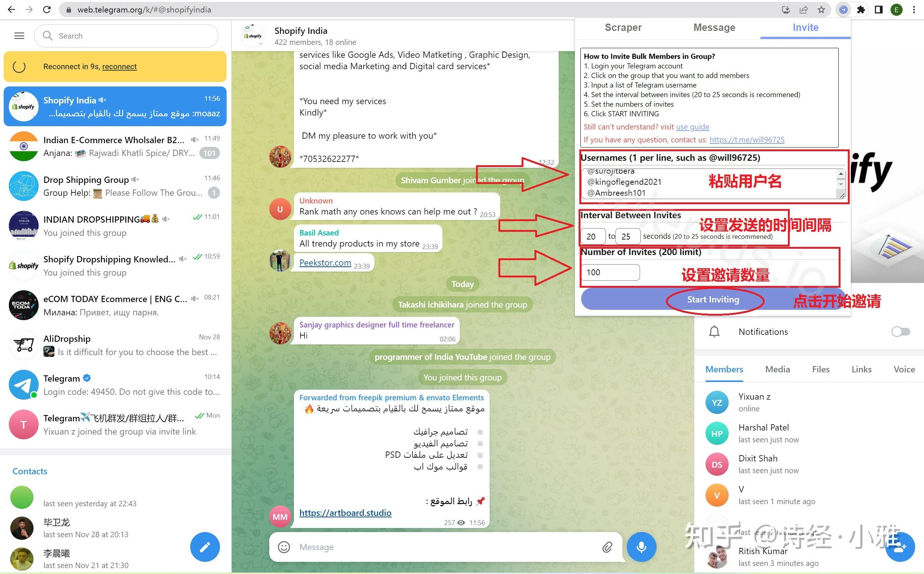Select the Media tab in sidebar
Screen dimensions: 924x574
[777, 369]
